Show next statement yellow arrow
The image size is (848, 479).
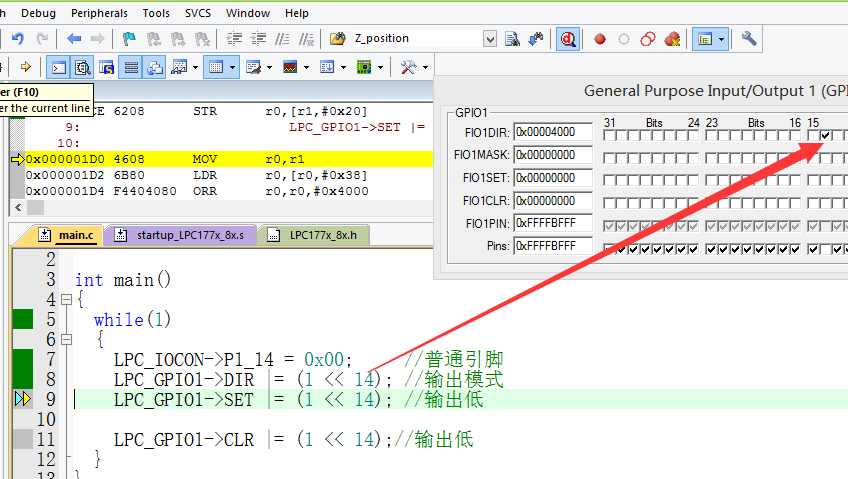[x=25, y=67]
